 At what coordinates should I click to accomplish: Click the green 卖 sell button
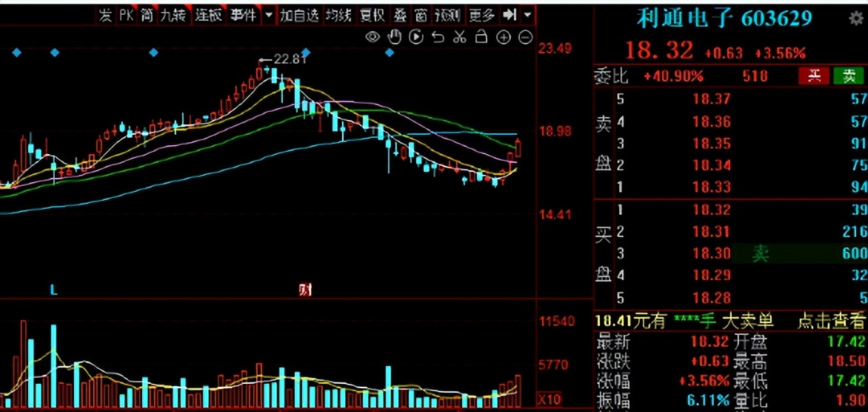pos(848,76)
